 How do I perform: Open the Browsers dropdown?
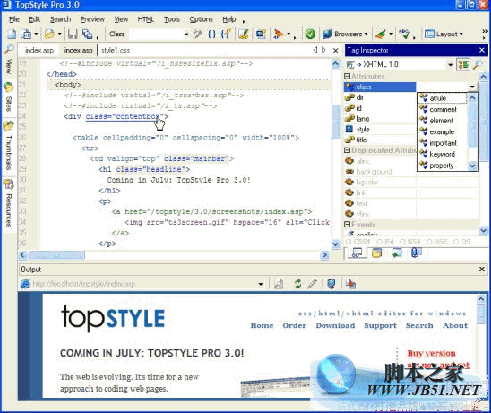345,34
